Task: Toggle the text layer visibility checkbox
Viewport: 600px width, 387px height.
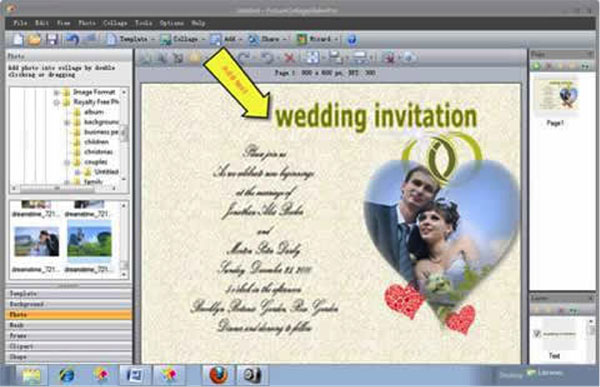Action: tap(536, 333)
